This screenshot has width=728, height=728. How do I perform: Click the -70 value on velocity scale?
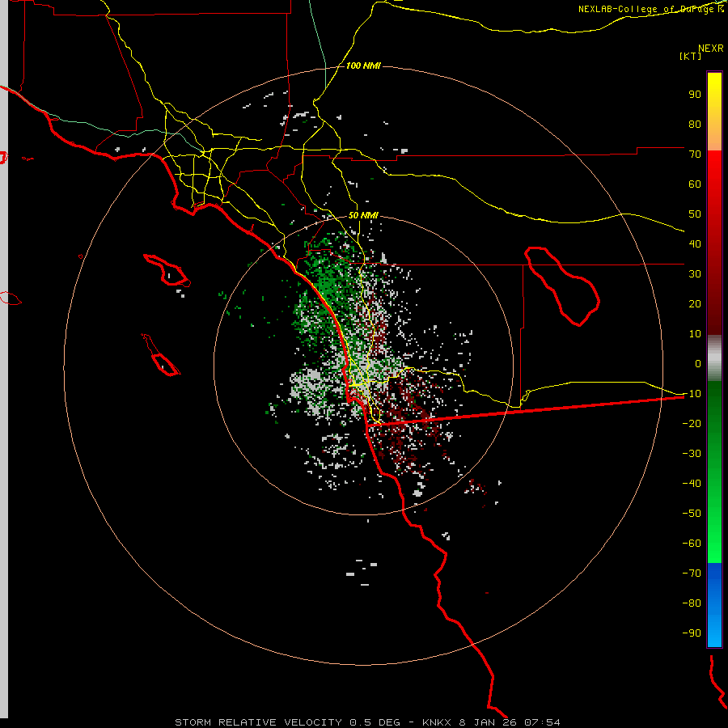tap(692, 574)
